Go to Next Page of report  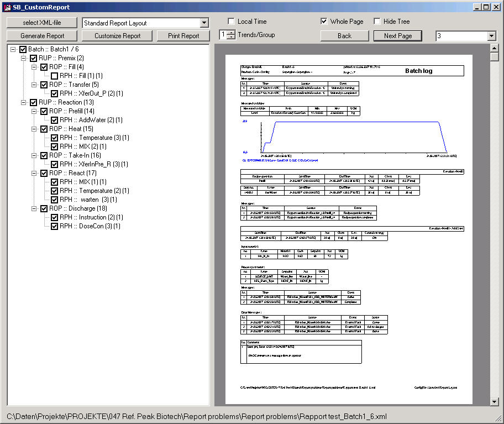[x=398, y=36]
